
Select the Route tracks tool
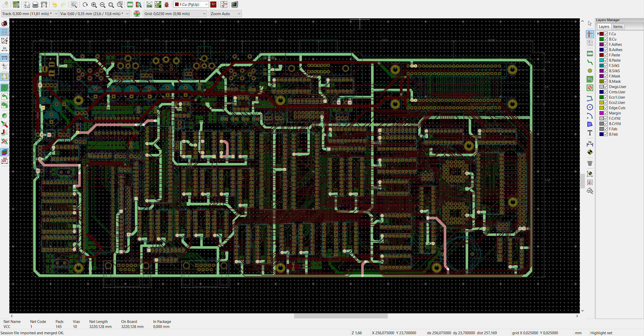coord(590,62)
